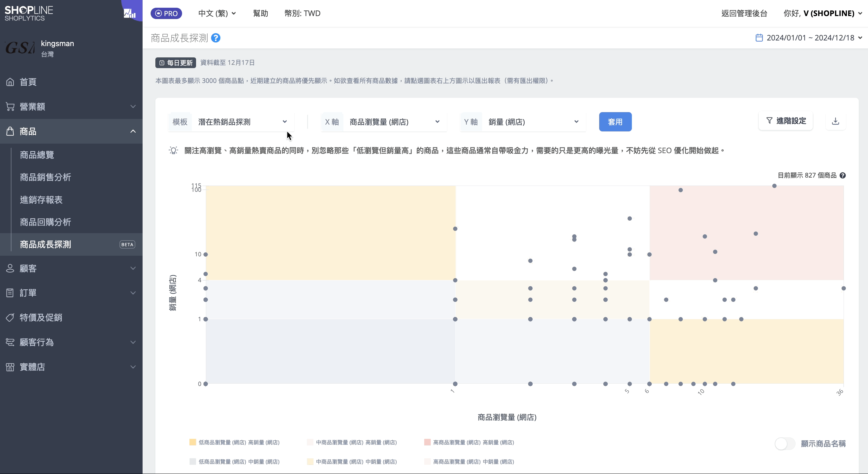The height and width of the screenshot is (474, 868).
Task: Click the tag icon for 特價及促銷
Action: (x=10, y=318)
